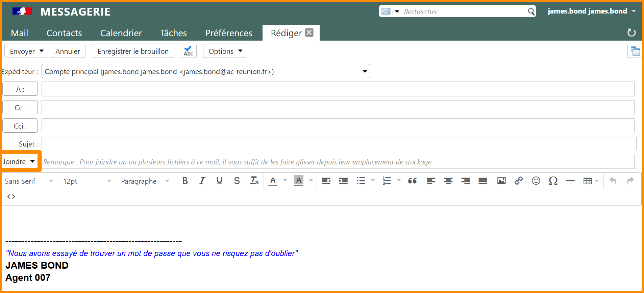Screen dimensions: 644x293
Task: Switch to the Calendrier tab
Action: click(121, 33)
